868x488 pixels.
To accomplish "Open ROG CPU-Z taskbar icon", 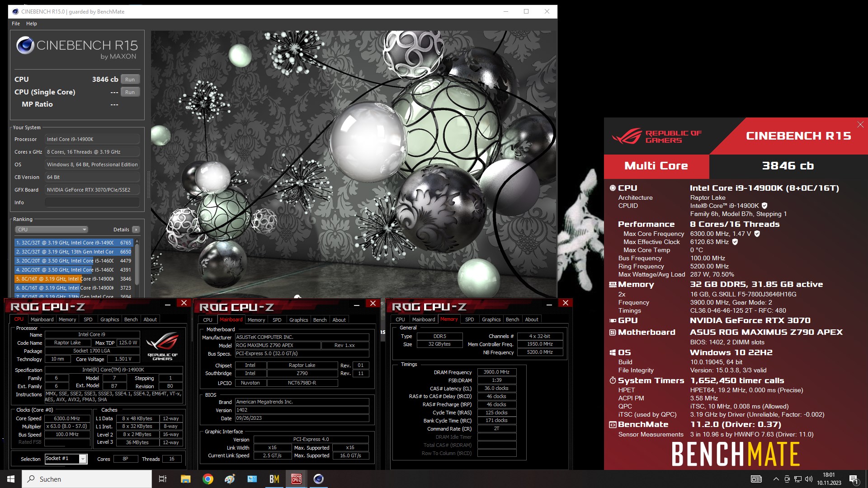I will click(296, 479).
